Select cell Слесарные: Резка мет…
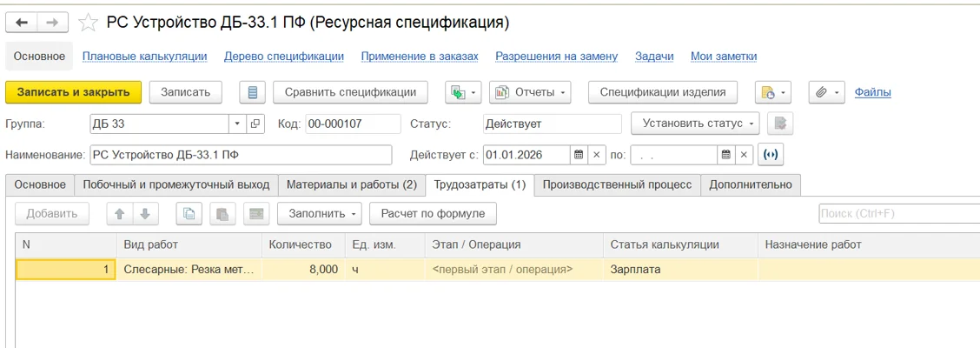 (189, 270)
